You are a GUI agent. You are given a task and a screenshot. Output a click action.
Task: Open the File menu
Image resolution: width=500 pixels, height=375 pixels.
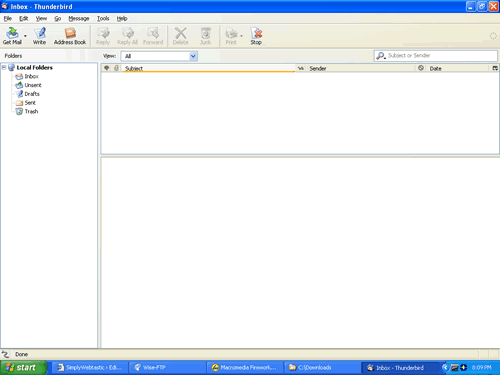click(x=8, y=18)
